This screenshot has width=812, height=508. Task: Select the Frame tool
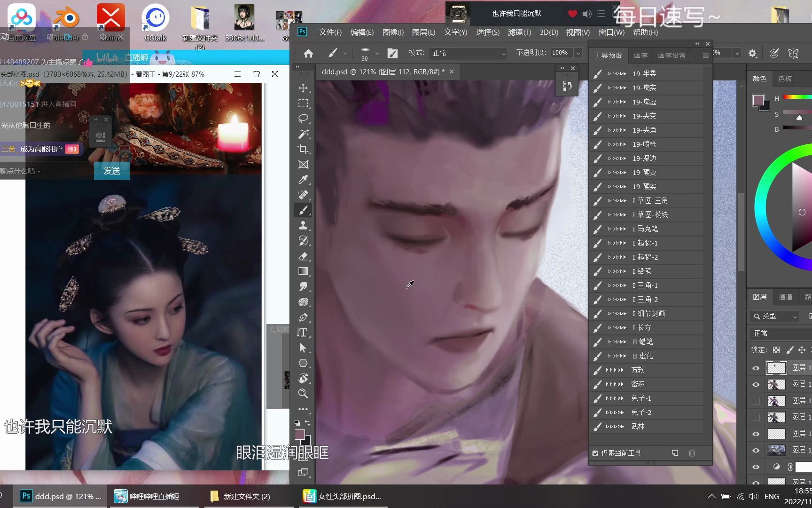[303, 165]
